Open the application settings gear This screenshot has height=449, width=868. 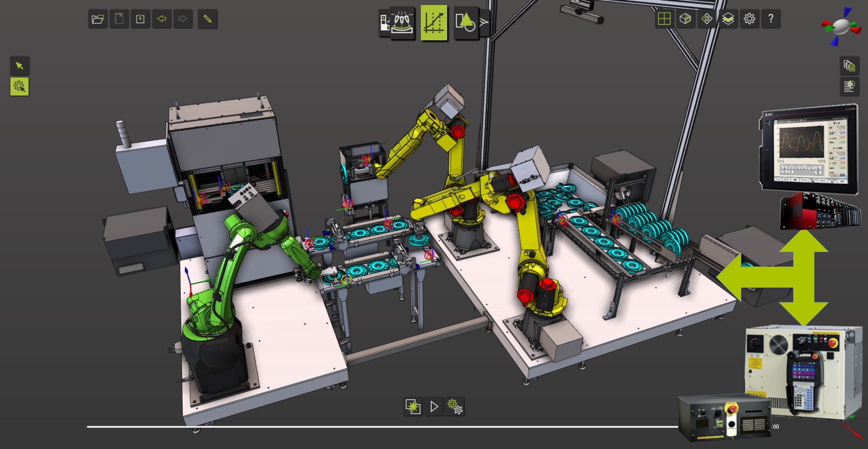click(749, 19)
